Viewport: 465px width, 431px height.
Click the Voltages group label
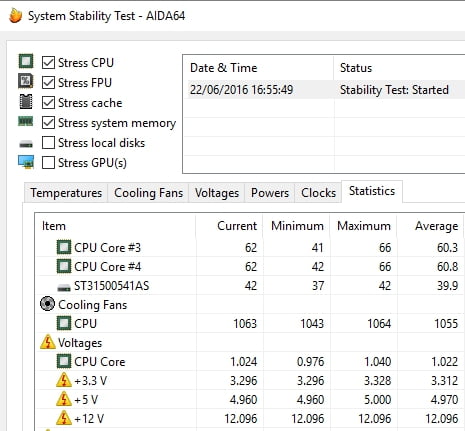tap(80, 343)
